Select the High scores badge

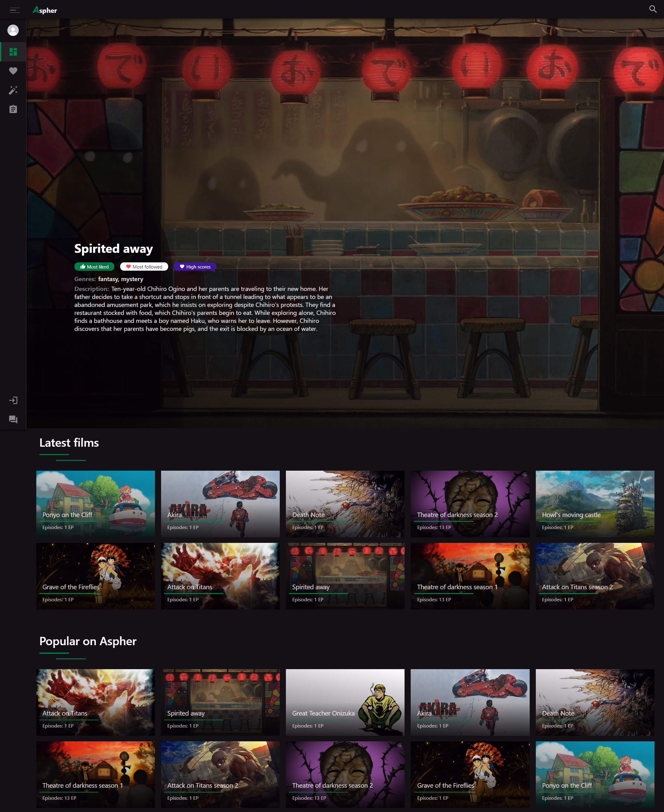195,267
